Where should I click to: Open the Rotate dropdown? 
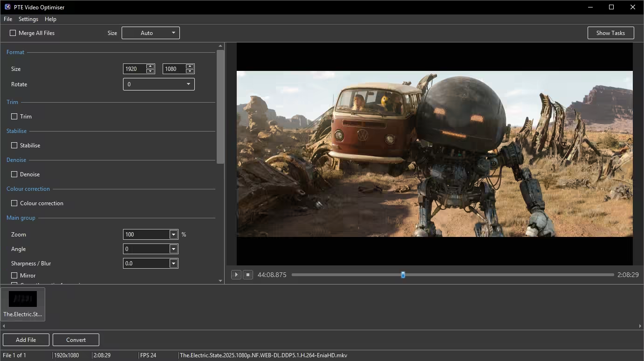159,84
